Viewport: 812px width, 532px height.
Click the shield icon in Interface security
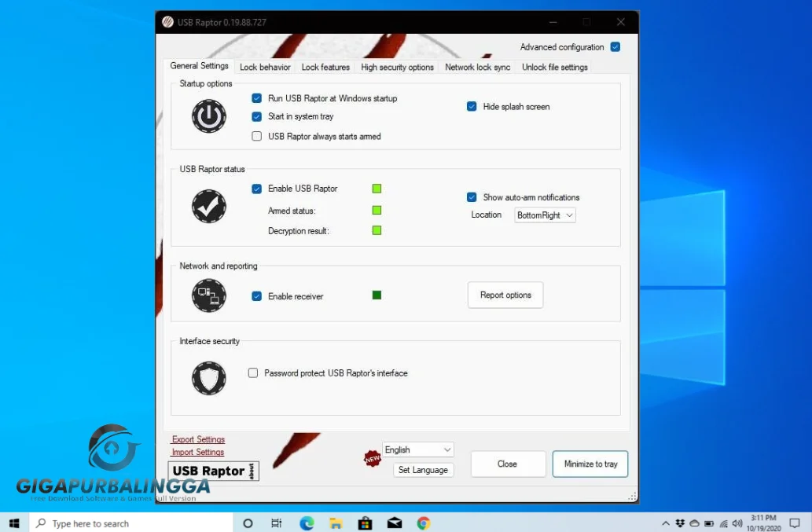[208, 378]
